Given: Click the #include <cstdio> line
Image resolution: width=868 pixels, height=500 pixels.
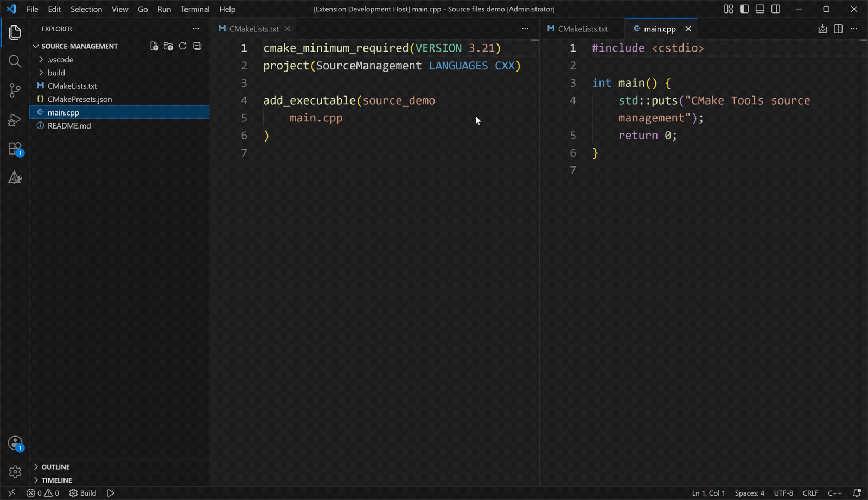Looking at the screenshot, I should coord(648,48).
